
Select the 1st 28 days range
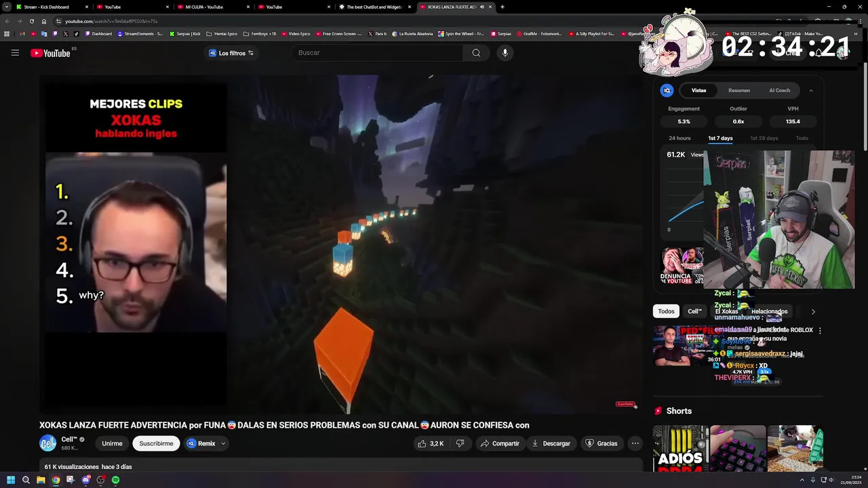pyautogui.click(x=764, y=138)
